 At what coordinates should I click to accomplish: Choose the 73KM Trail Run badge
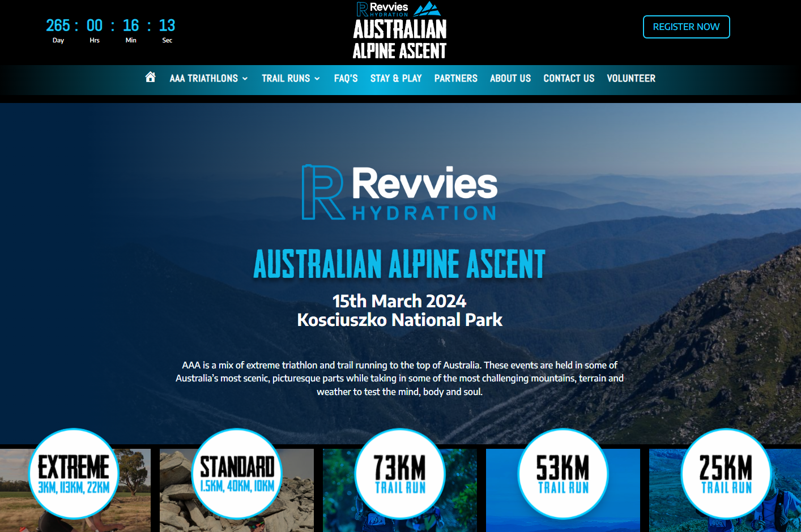(x=400, y=474)
